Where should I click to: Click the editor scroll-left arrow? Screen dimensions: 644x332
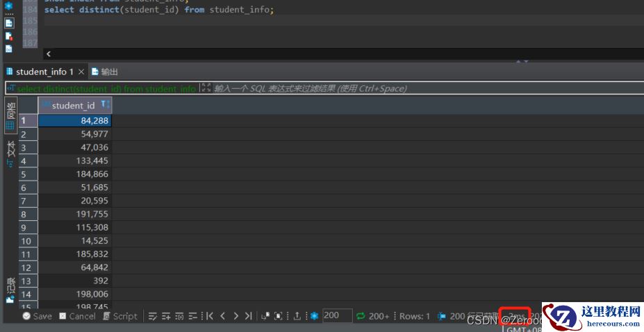point(48,53)
